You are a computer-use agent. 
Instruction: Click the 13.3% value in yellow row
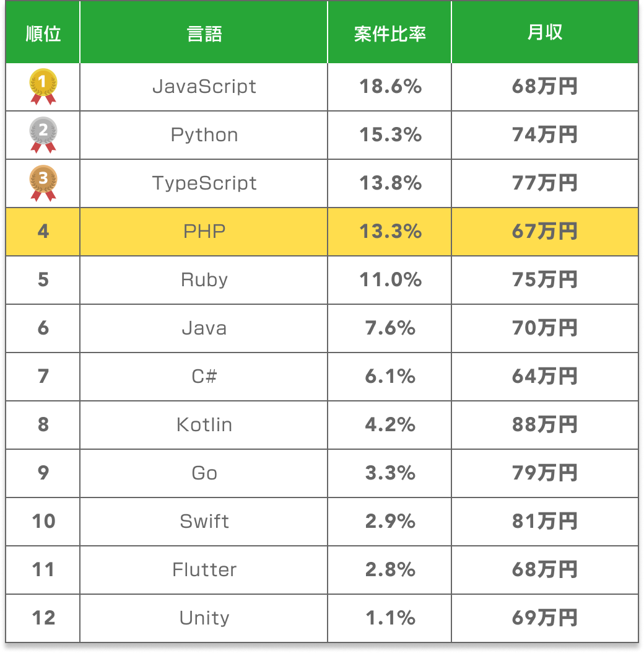tap(390, 232)
